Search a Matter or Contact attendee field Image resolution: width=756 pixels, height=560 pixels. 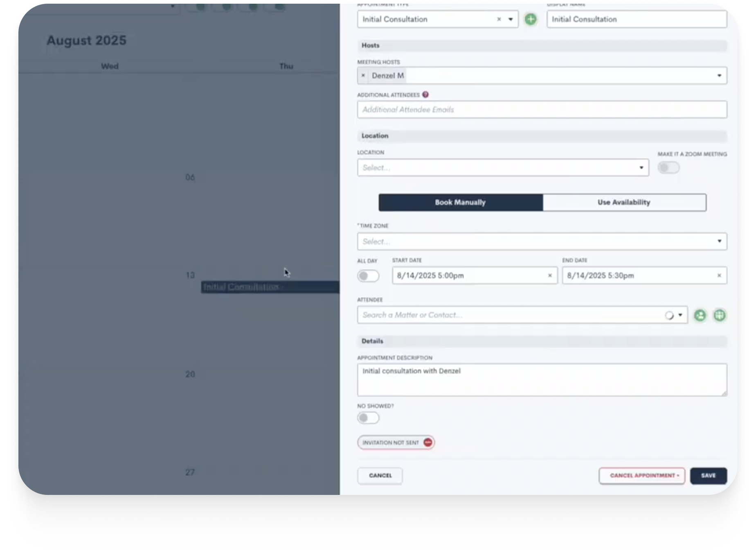[x=522, y=315]
